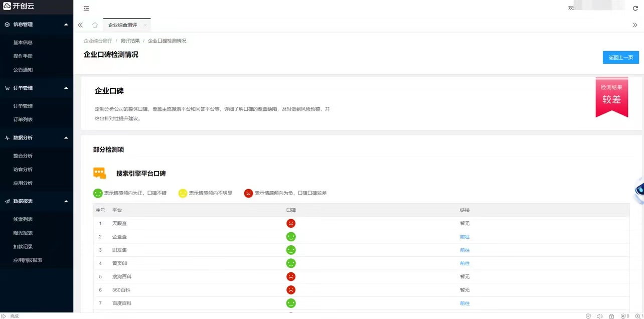Click the 返回上一页 button
Viewport: 644px width, 319px height.
coord(620,58)
